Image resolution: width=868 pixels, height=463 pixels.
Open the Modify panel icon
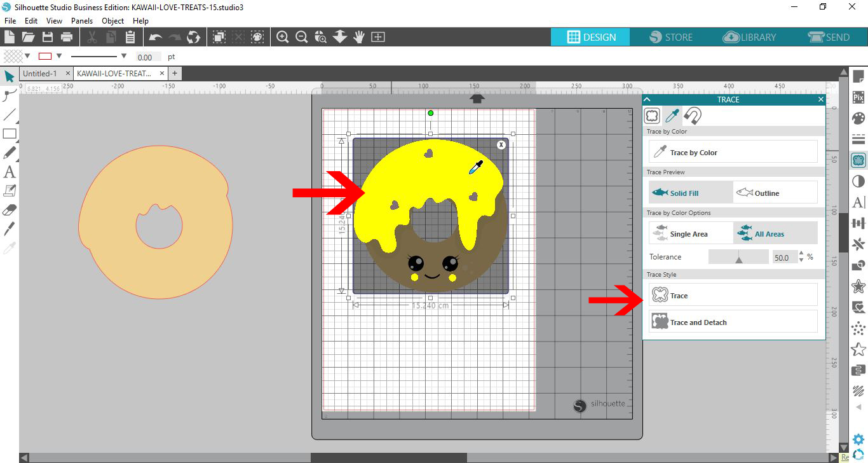(858, 265)
